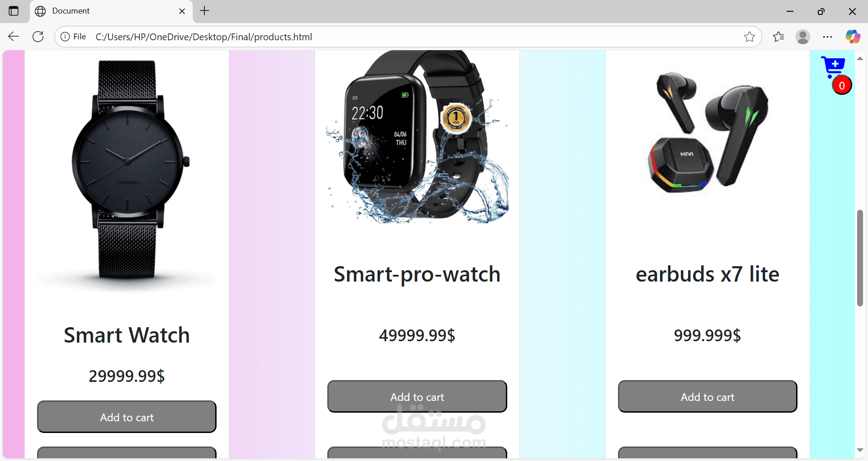Open the shopping cart icon
Screen dimensions: 868x461
[833, 67]
